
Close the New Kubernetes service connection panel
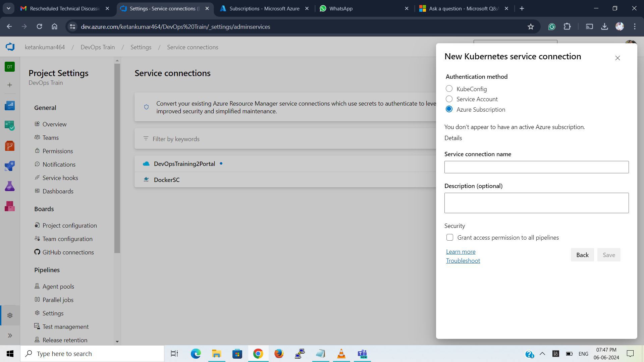pos(618,58)
